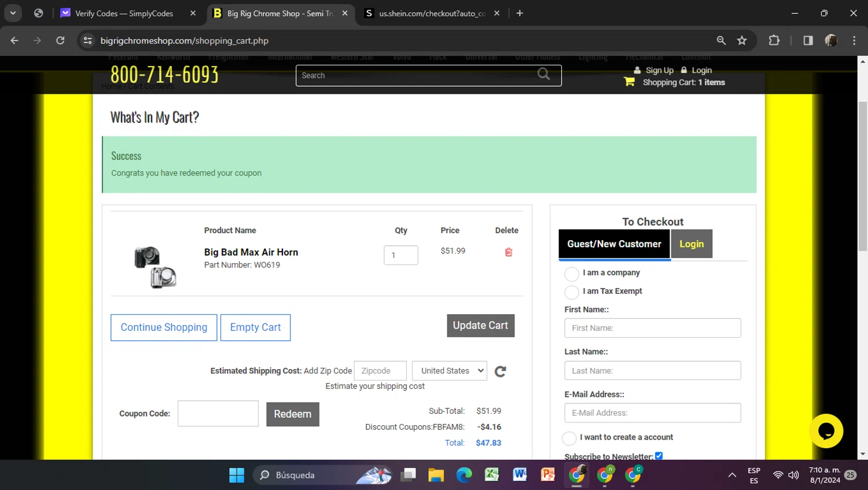The height and width of the screenshot is (490, 868).
Task: Switch to the us.shein.com checkout tab
Action: click(433, 13)
